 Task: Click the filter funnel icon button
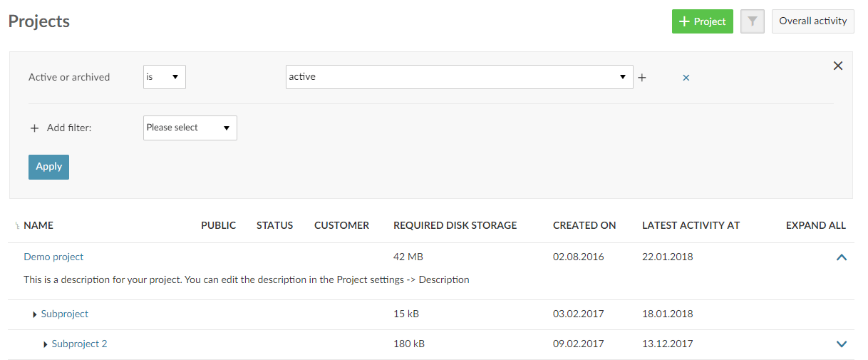click(x=752, y=21)
